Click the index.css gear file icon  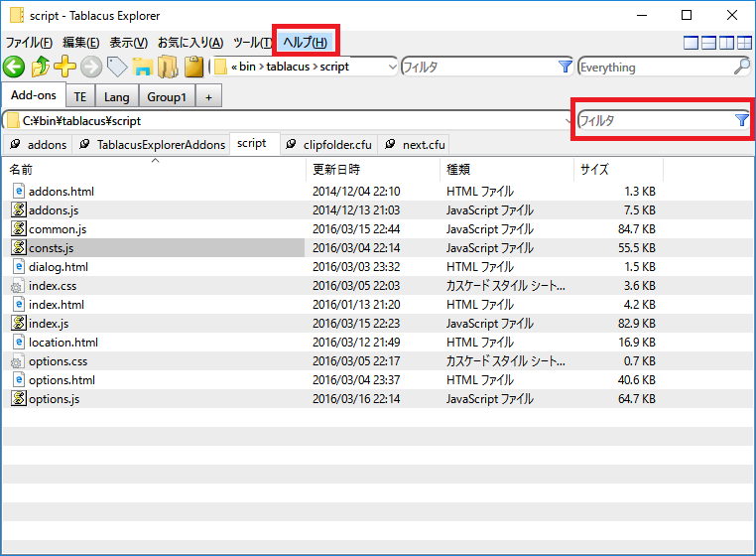(17, 286)
